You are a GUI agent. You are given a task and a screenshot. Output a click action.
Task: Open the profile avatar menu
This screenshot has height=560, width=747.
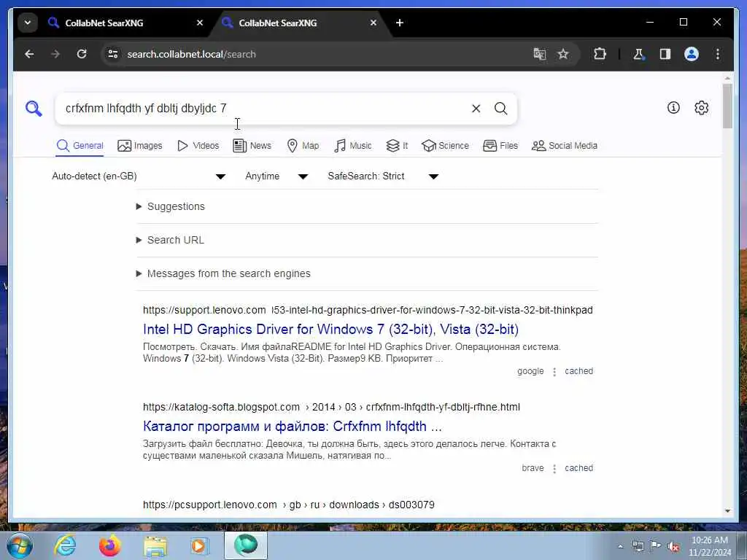692,54
